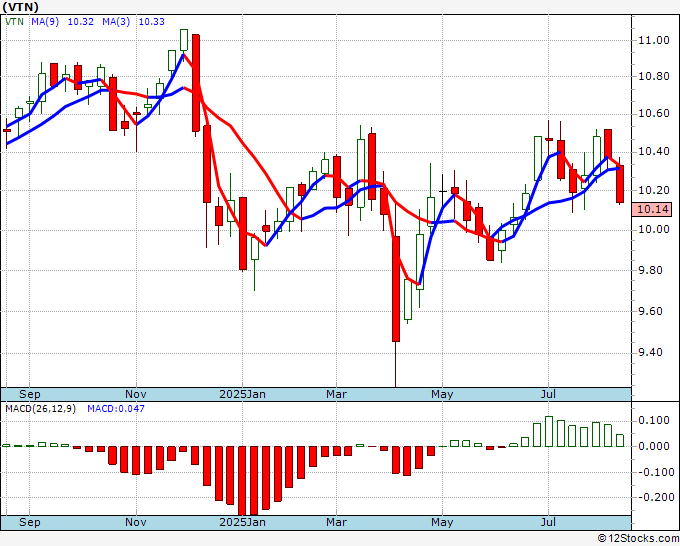Click the 10.80 price axis label

[654, 77]
